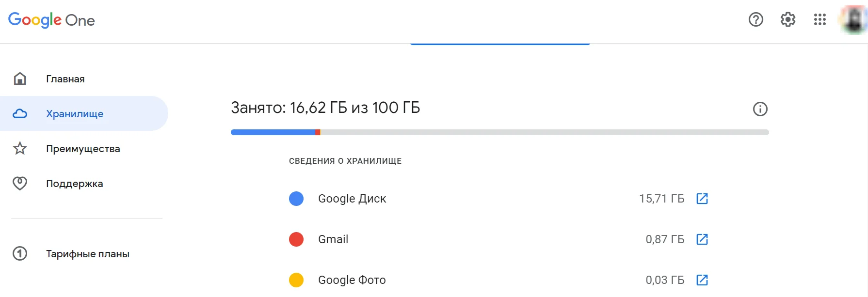The width and height of the screenshot is (868, 297).
Task: Select Хранилище in the sidebar
Action: point(75,114)
